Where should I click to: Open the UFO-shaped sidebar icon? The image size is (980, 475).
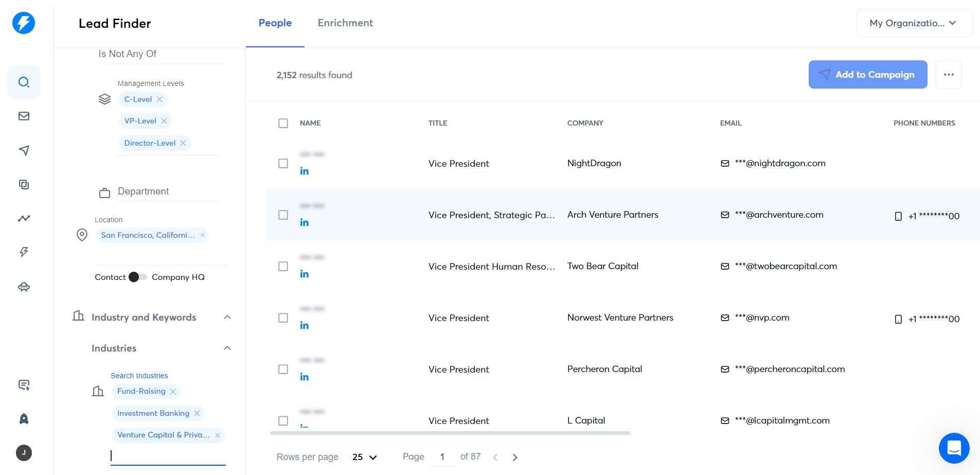pos(24,287)
